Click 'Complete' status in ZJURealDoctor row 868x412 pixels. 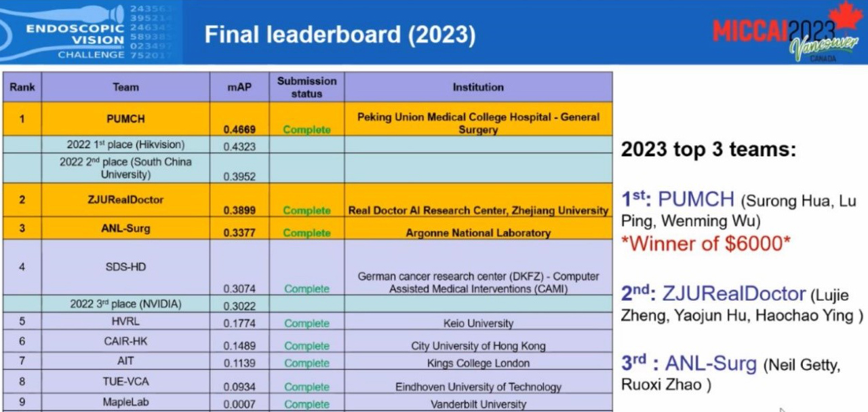pos(307,210)
